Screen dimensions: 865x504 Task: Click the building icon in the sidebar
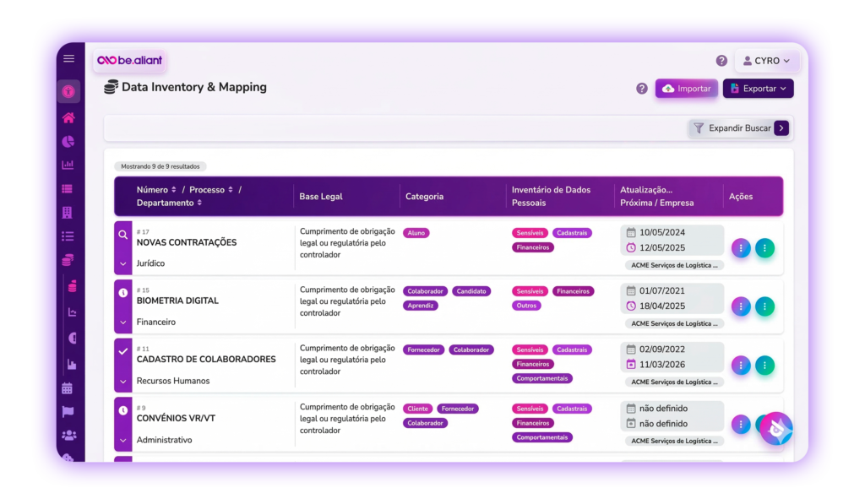[68, 212]
